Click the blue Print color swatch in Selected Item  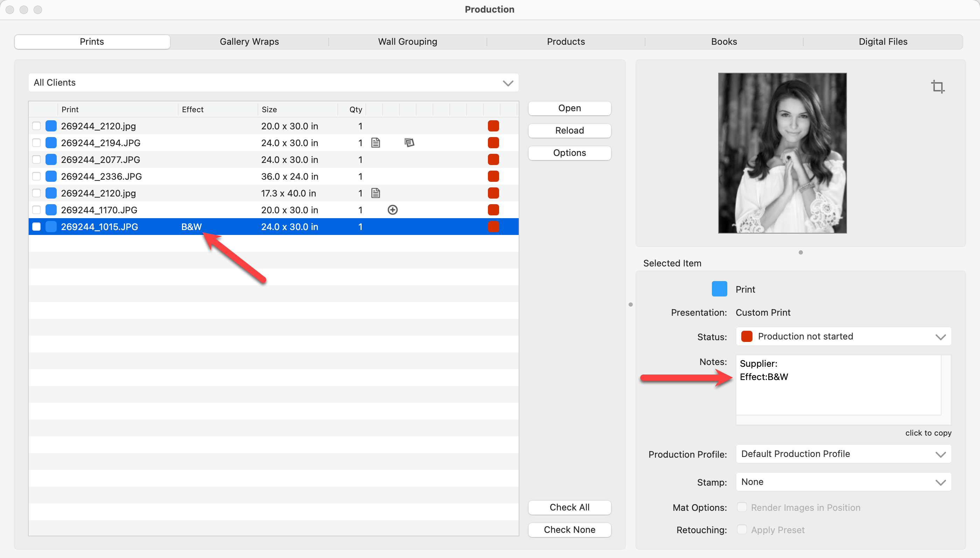719,289
